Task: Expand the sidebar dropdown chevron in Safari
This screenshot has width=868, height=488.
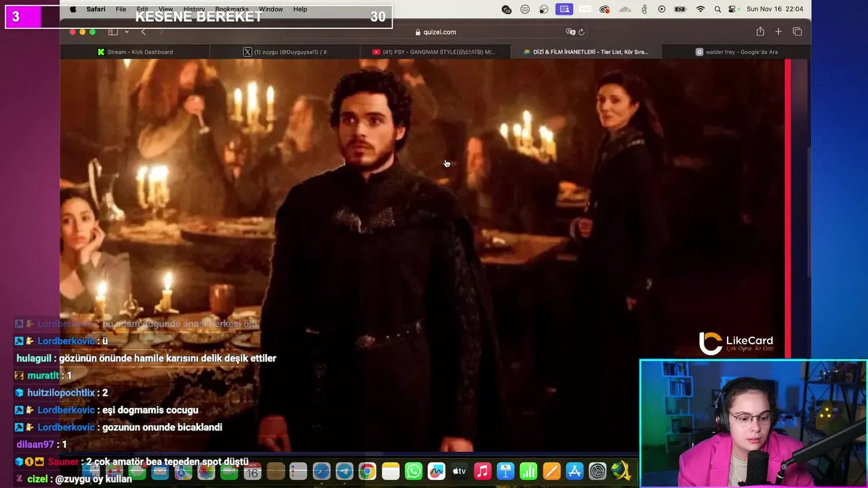Action: [x=126, y=32]
